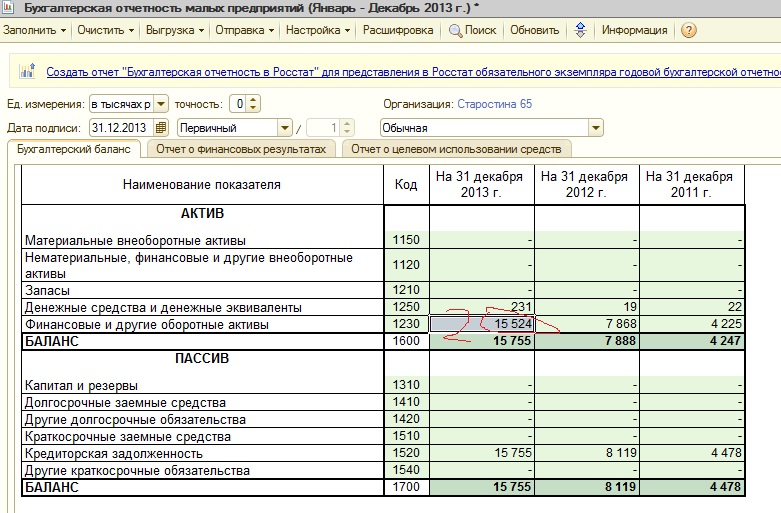Open the Ед. измерения dropdown list
The image size is (781, 513).
161,104
